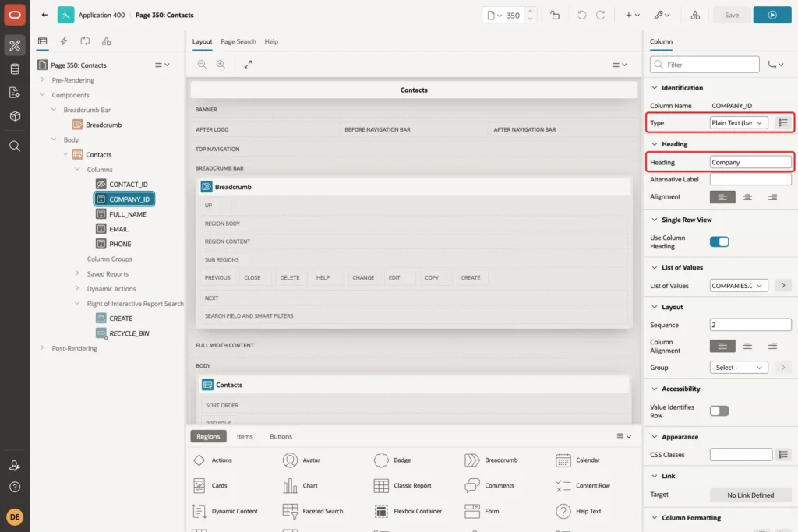This screenshot has width=798, height=532.
Task: Set heading alignment to right
Action: 772,197
